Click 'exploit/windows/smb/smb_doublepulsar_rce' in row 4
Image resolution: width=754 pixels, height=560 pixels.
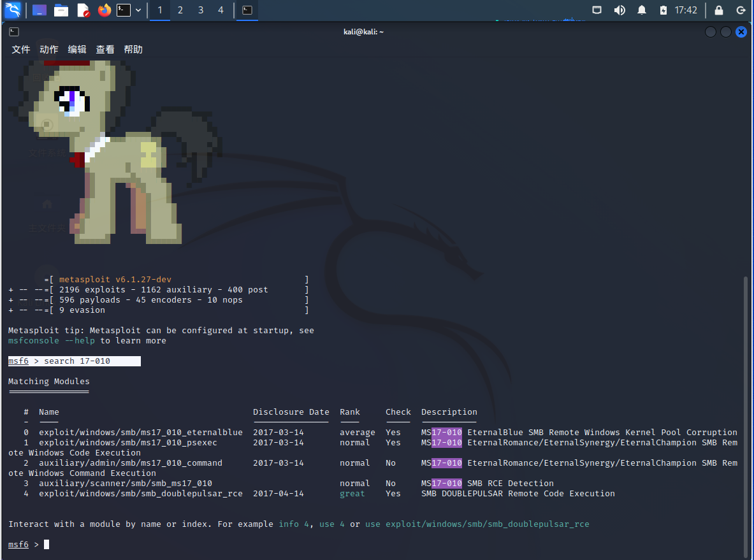point(140,493)
